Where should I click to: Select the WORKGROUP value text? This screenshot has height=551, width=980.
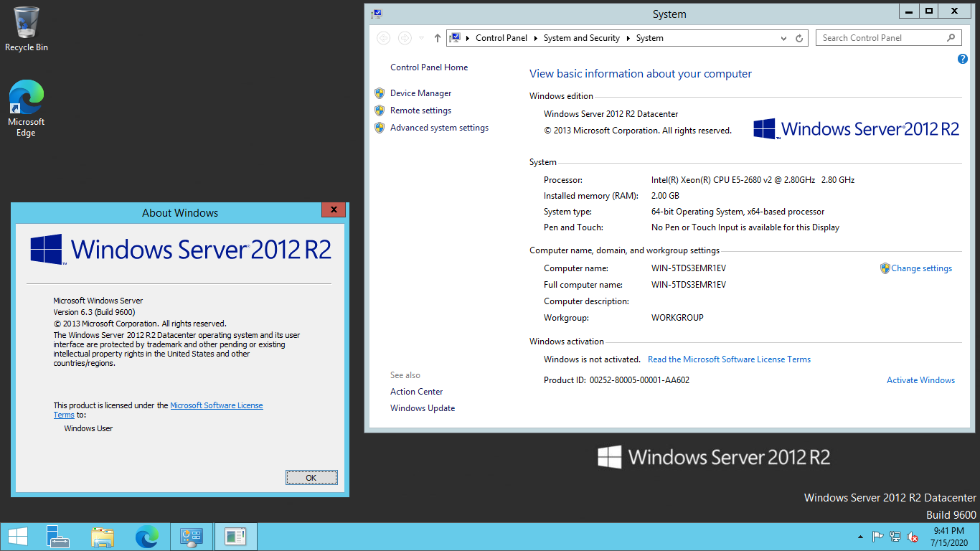click(677, 318)
